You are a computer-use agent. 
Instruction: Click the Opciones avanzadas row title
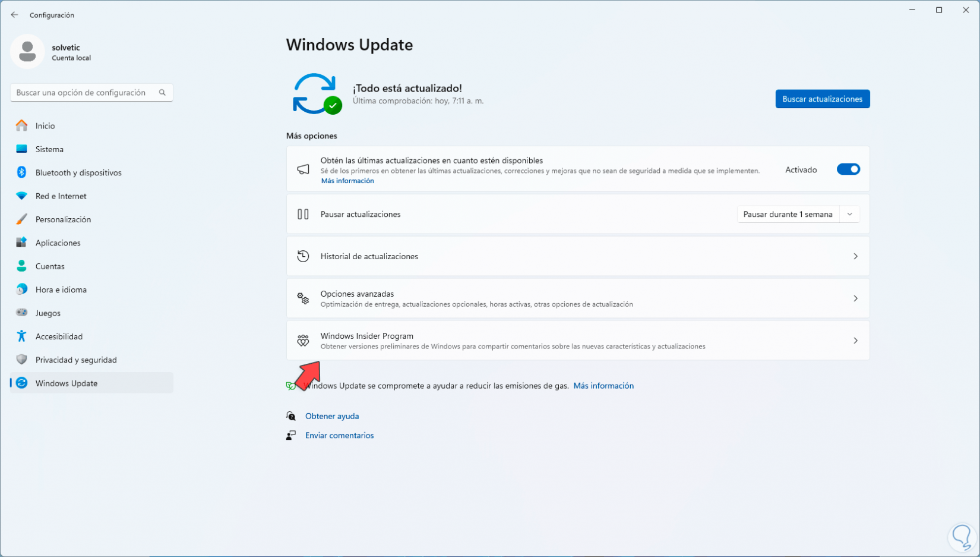point(357,294)
